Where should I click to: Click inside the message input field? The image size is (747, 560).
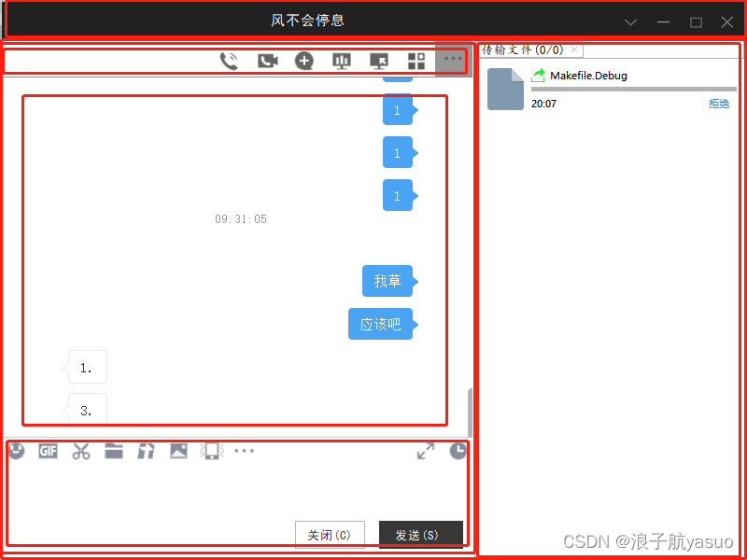[237, 489]
